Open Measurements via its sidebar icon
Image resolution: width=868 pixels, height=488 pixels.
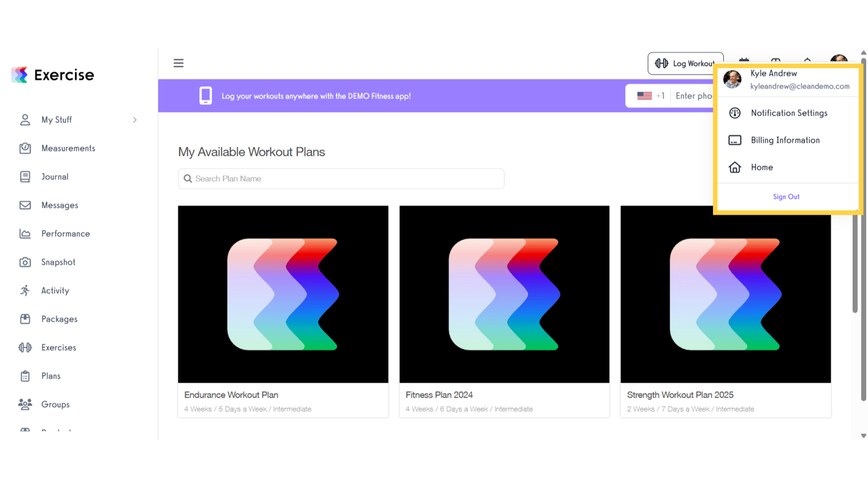pyautogui.click(x=25, y=148)
